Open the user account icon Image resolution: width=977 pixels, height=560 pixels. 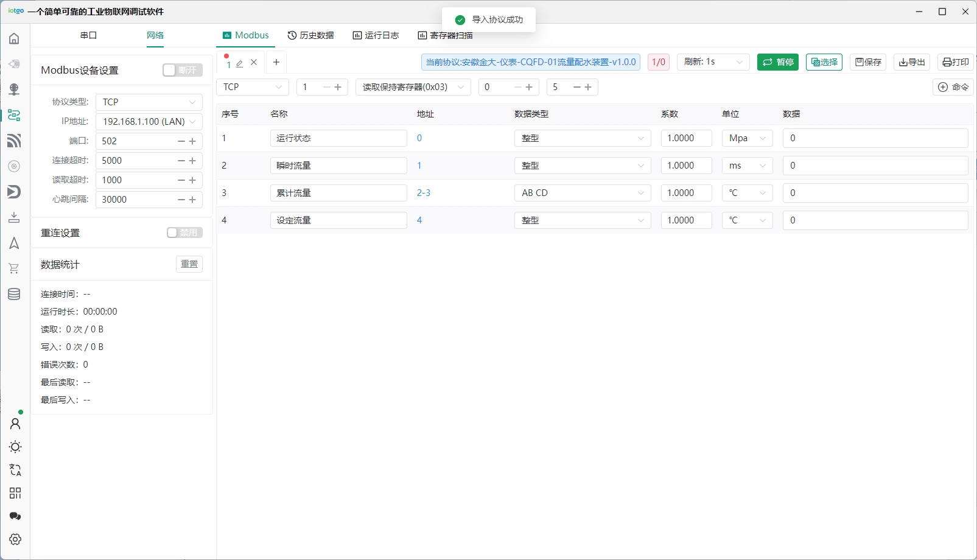coord(15,423)
